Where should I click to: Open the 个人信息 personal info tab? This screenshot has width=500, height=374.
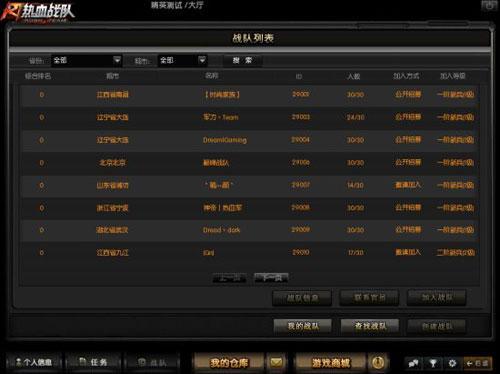coord(34,362)
